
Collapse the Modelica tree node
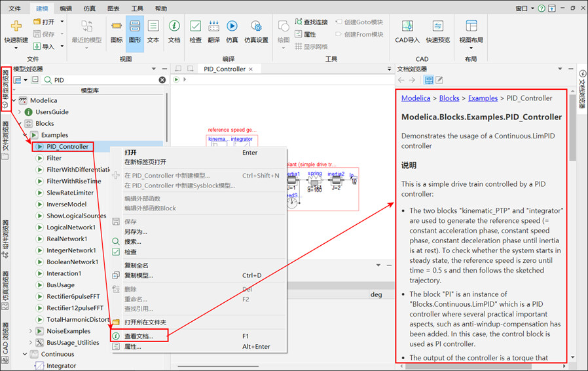click(14, 101)
